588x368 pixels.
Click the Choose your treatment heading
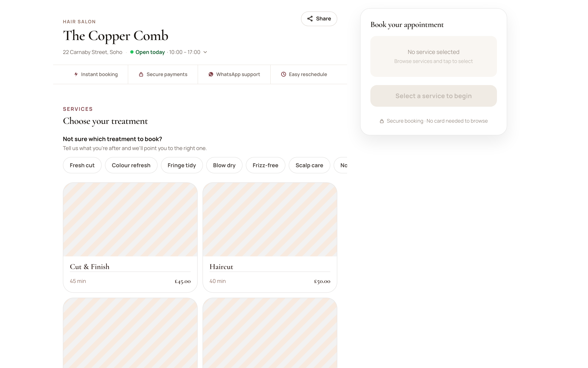click(x=105, y=121)
